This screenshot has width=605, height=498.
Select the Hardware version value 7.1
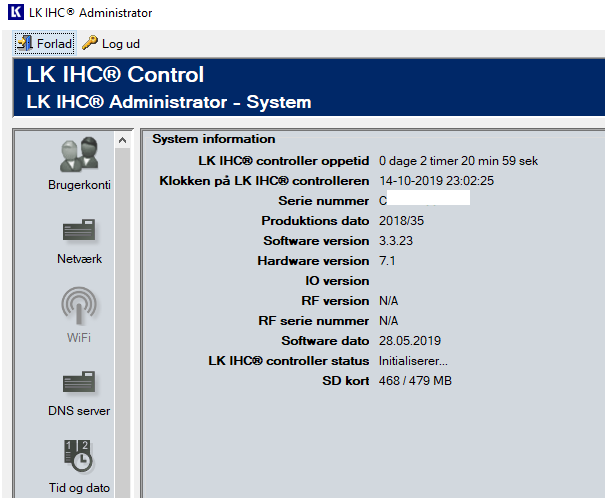tap(387, 261)
